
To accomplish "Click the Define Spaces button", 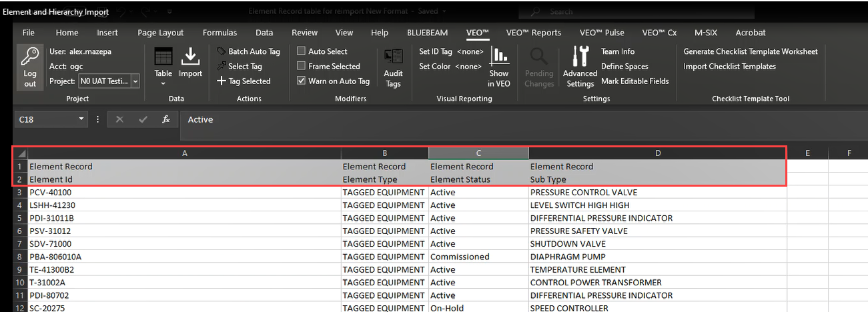I will point(625,66).
